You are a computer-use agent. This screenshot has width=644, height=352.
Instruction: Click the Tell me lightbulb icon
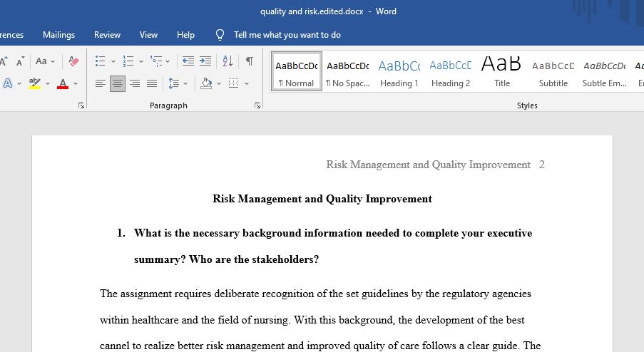point(220,35)
